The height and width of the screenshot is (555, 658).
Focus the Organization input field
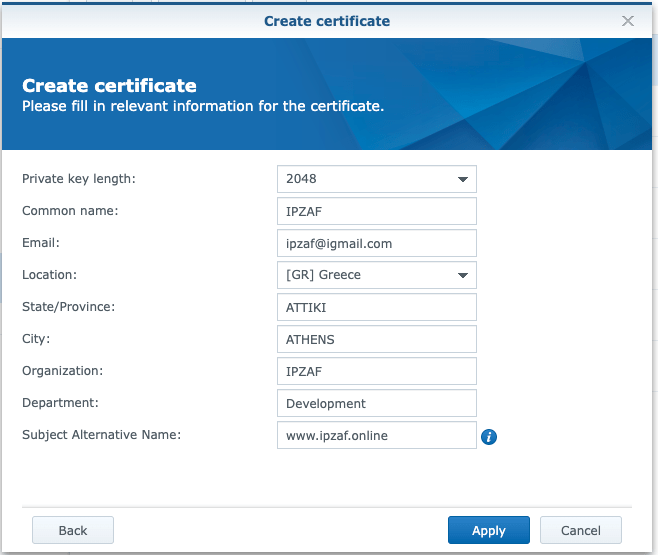coord(377,371)
